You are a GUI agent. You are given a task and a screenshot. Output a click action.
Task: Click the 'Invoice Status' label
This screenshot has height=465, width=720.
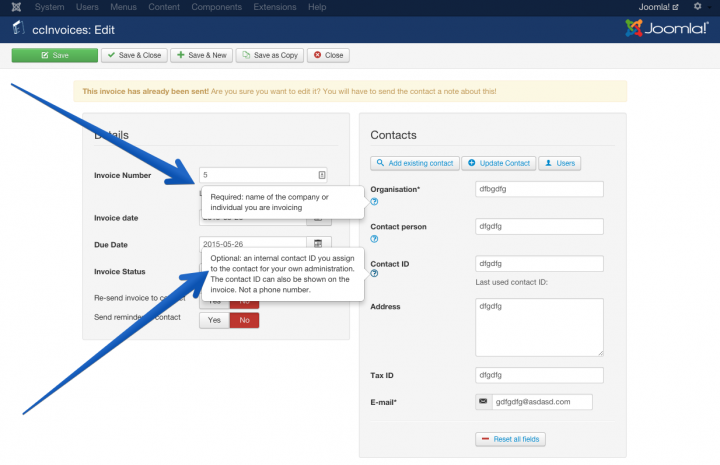pyautogui.click(x=119, y=272)
